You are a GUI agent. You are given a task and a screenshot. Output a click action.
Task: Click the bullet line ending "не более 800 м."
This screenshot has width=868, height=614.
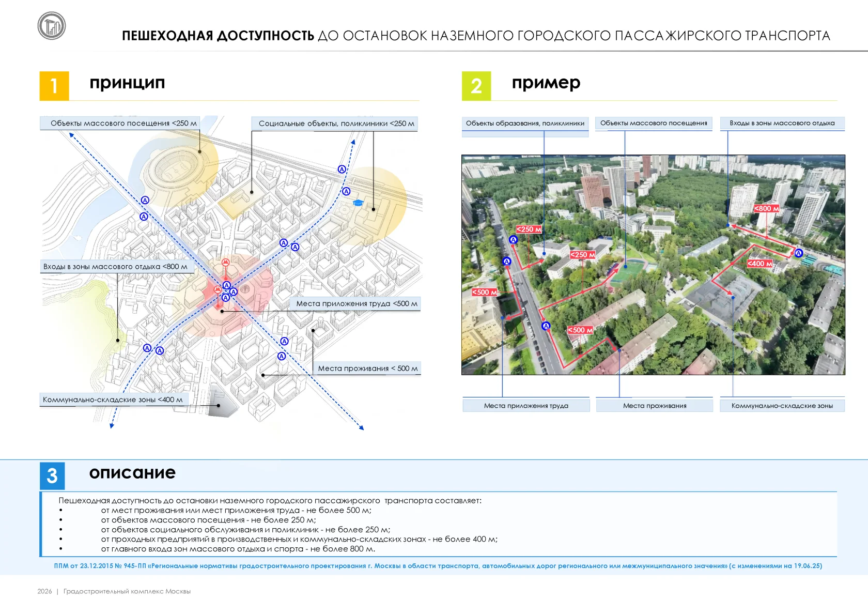238,549
